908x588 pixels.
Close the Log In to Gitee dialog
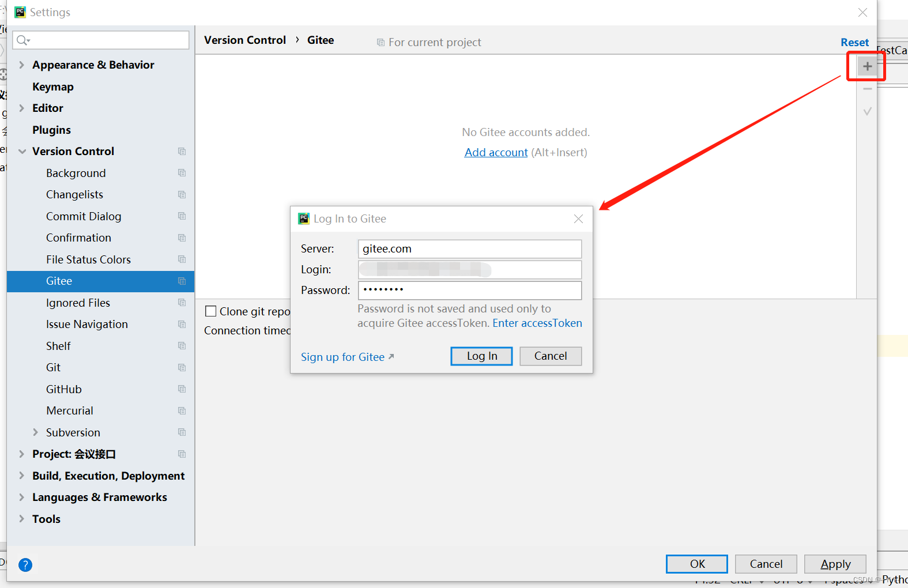click(578, 218)
